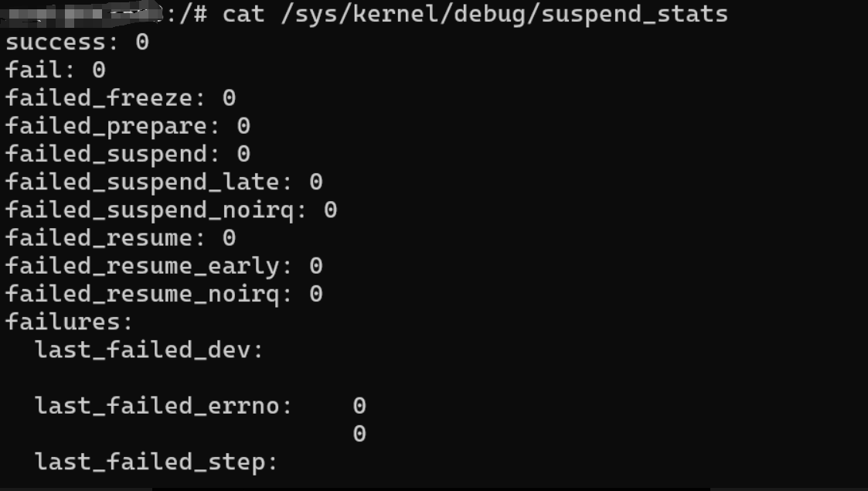Click the 'failures:' section heading
Screen dimensions: 868x491
point(70,322)
